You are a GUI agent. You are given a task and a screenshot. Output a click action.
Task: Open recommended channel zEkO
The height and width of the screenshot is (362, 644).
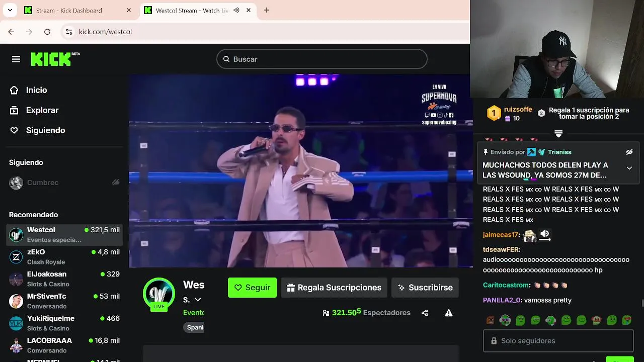click(64, 257)
